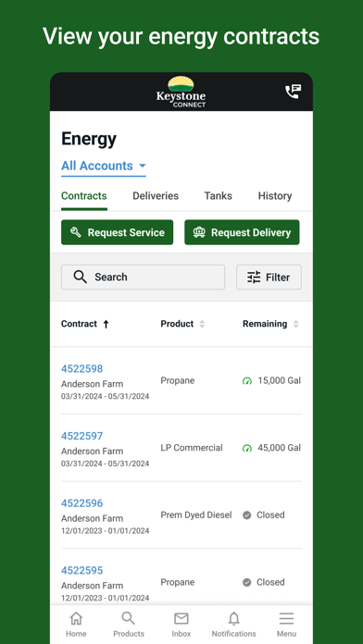Click the Product column header label

click(x=177, y=324)
